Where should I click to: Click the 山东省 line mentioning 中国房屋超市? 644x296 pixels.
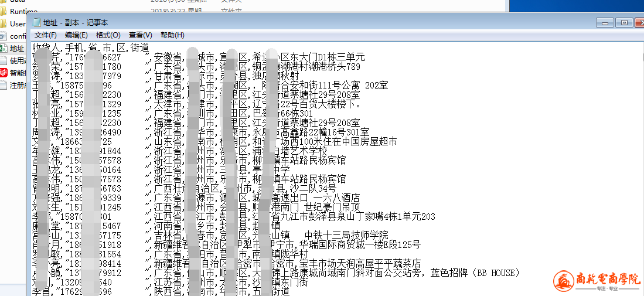click(215, 142)
